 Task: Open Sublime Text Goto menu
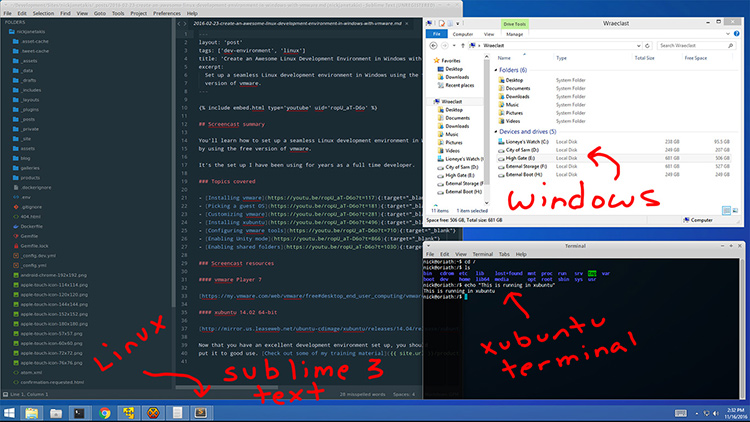tap(99, 13)
